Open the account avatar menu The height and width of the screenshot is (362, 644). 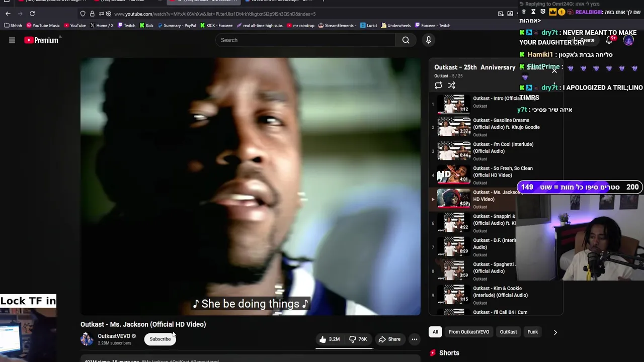[x=628, y=40]
